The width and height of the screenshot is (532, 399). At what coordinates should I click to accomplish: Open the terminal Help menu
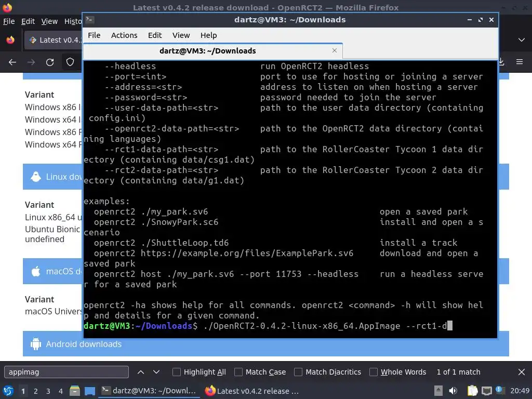coord(208,35)
